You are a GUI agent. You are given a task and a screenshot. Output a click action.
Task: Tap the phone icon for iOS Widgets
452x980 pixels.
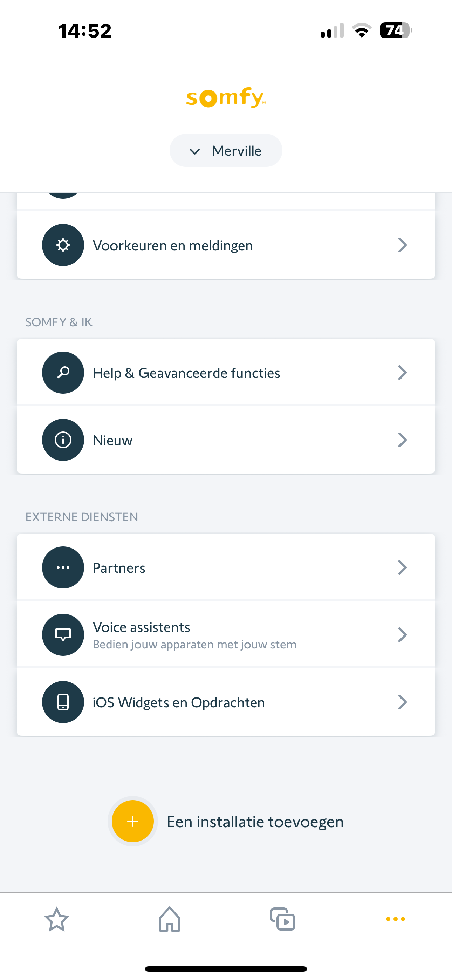click(63, 702)
